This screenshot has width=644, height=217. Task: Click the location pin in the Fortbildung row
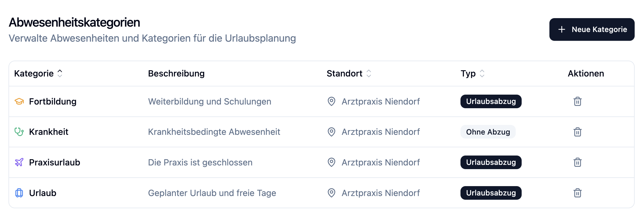click(x=331, y=101)
